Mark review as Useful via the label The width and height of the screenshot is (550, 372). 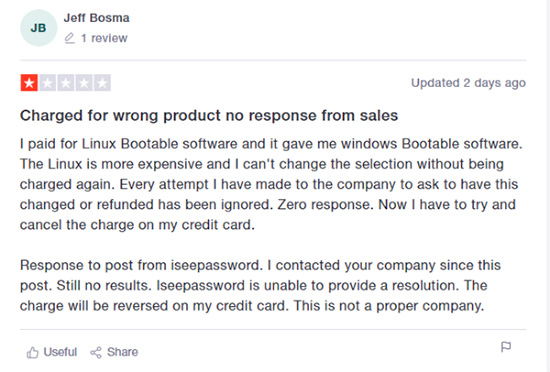coord(60,352)
